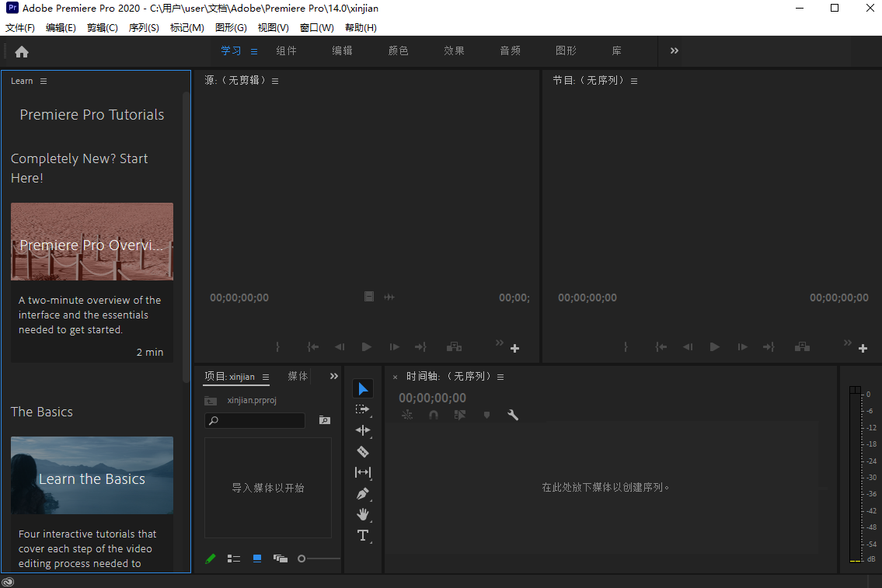Screen dimensions: 882x588
Task: Open the 文件(F) menu
Action: 20,27
